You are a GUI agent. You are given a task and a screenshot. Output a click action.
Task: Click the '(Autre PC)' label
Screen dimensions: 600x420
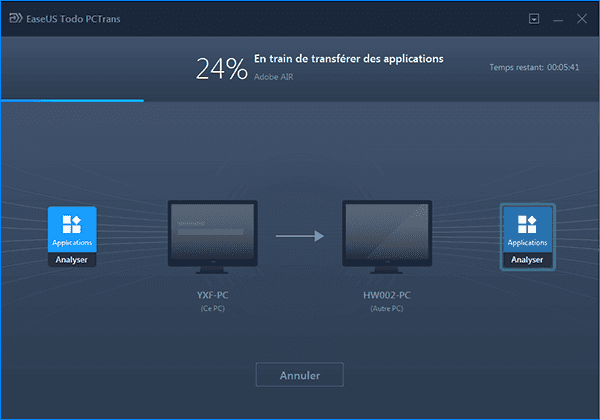387,308
